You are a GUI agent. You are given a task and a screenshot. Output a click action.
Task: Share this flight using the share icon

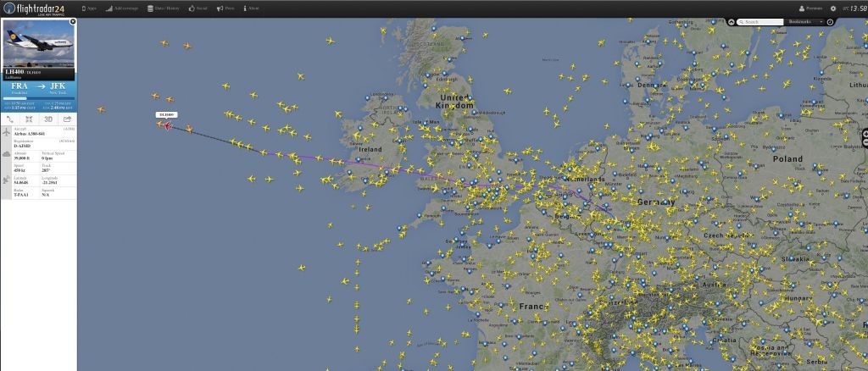68,119
